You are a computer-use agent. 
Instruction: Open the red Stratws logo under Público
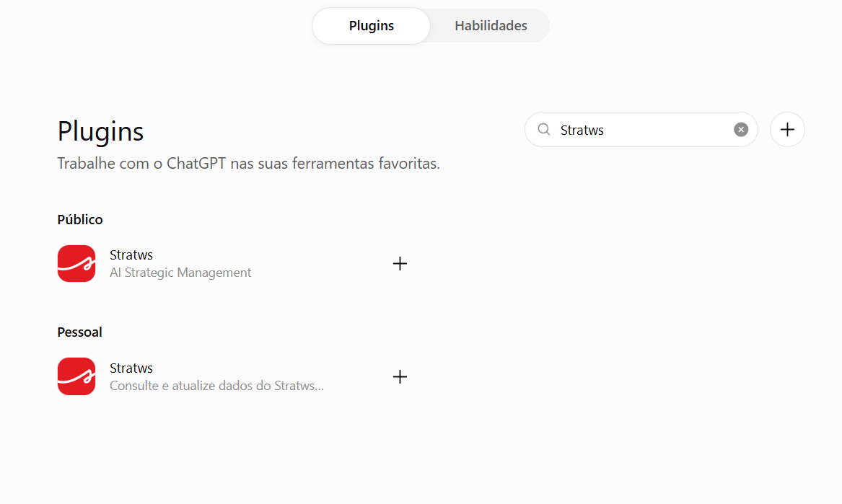(x=76, y=264)
